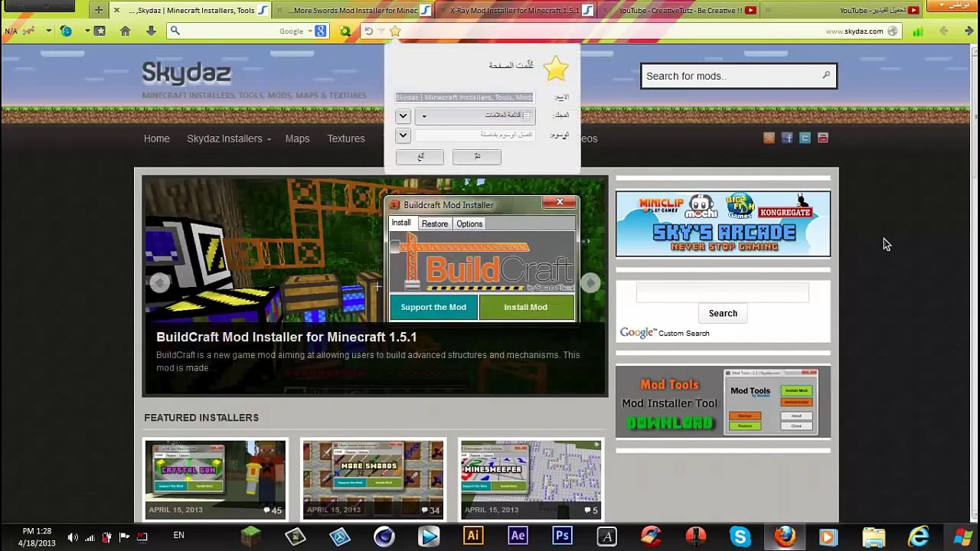Open Internet Explorer from the taskbar
This screenshot has height=551, width=980.
click(x=918, y=536)
